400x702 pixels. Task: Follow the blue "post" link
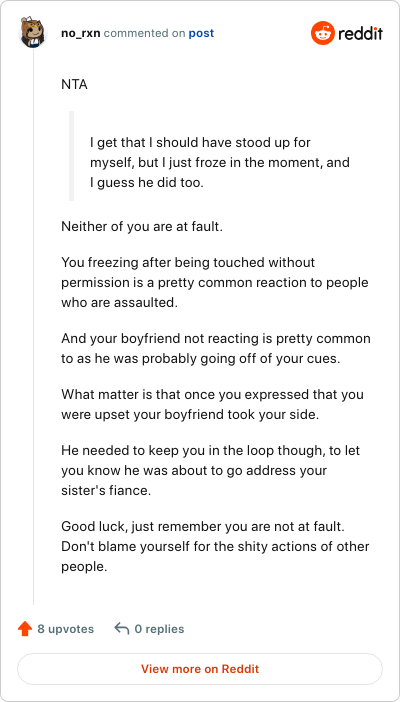click(201, 33)
